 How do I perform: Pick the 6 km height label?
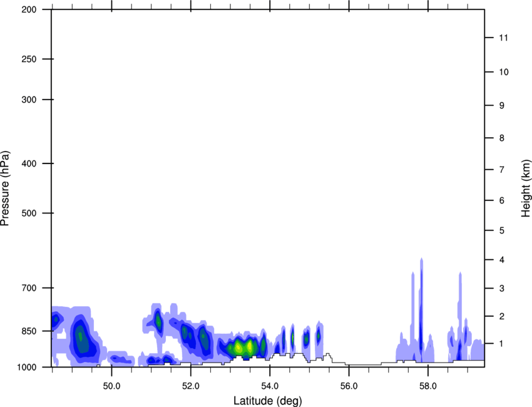click(x=502, y=200)
